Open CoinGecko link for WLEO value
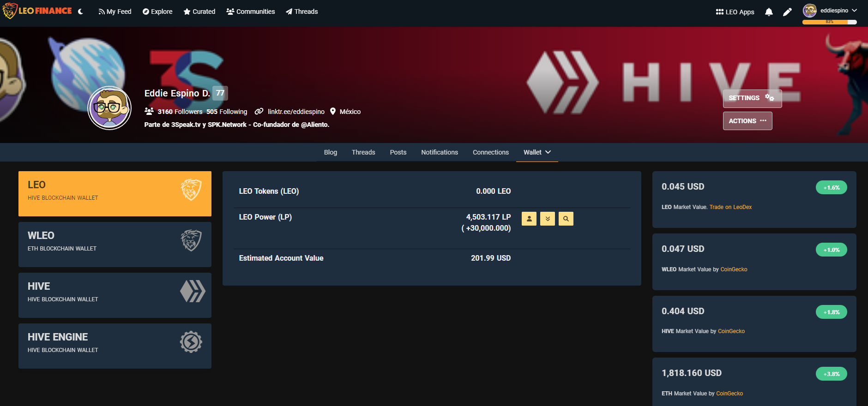868x406 pixels. point(734,269)
